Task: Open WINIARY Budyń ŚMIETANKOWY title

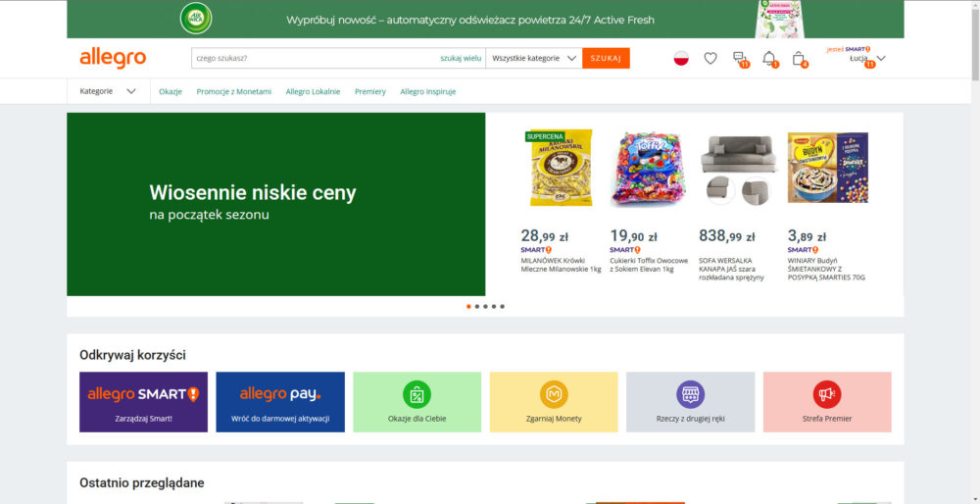Action: 826,269
